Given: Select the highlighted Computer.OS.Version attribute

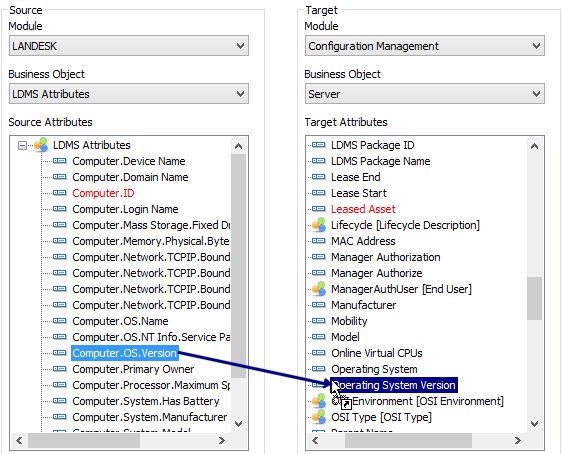Looking at the screenshot, I should 125,353.
